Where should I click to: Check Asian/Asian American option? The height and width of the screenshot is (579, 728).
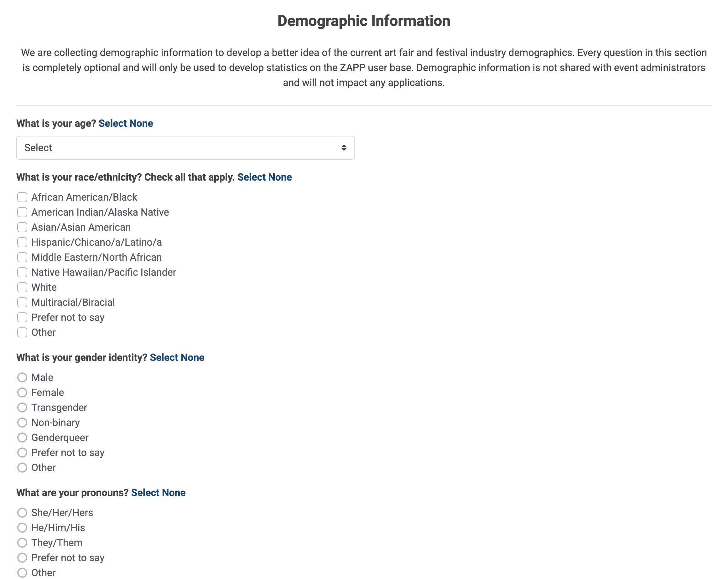coord(22,227)
